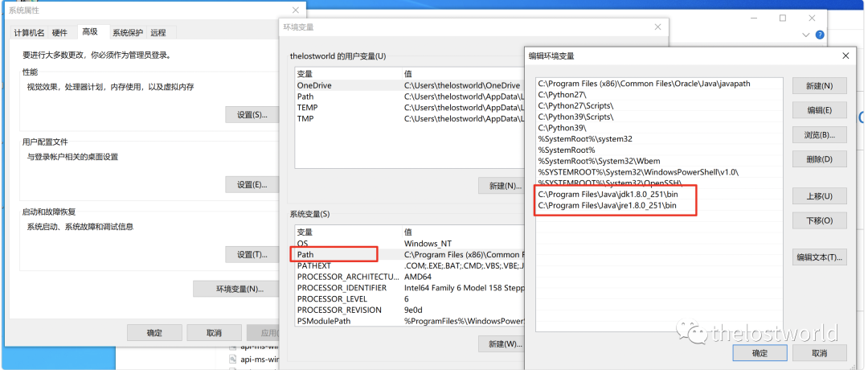Image resolution: width=868 pixels, height=370 pixels.
Task: Select the bare %SystemRoot% entry
Action: tap(659, 150)
